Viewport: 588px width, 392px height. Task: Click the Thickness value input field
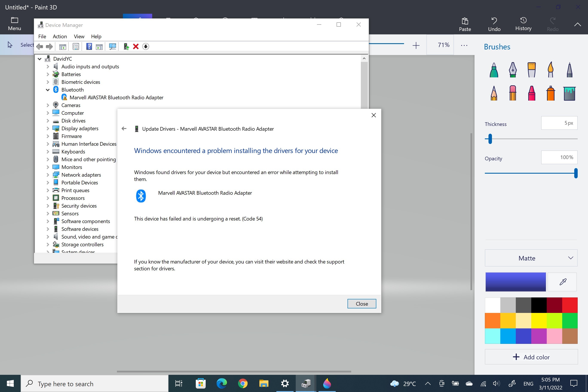pos(559,123)
